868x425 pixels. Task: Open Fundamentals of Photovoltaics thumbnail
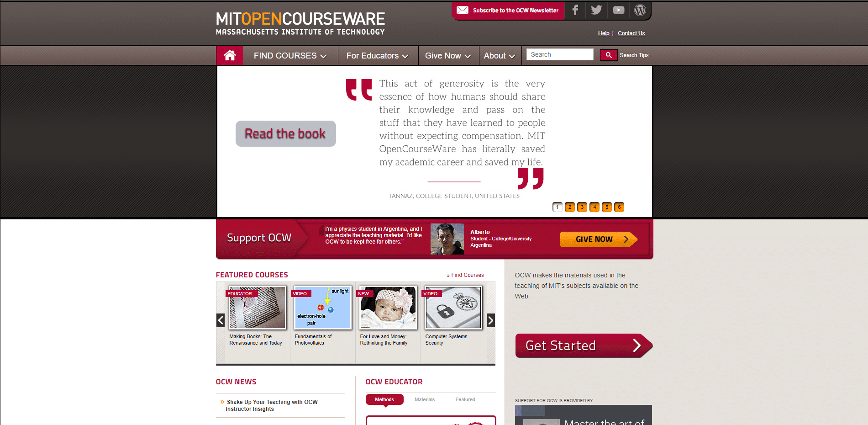323,308
